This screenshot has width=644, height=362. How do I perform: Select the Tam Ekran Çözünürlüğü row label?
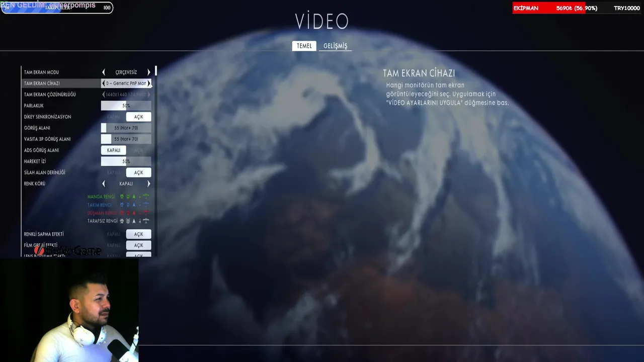pos(50,95)
